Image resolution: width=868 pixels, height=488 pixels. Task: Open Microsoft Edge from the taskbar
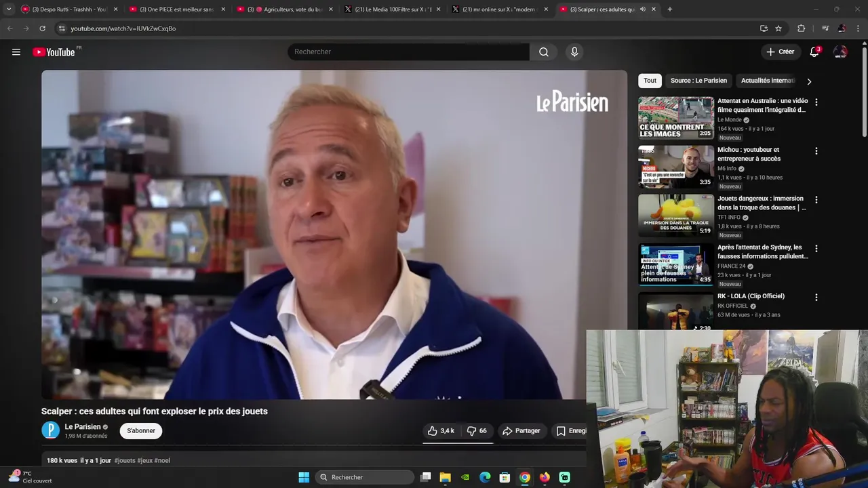click(485, 477)
